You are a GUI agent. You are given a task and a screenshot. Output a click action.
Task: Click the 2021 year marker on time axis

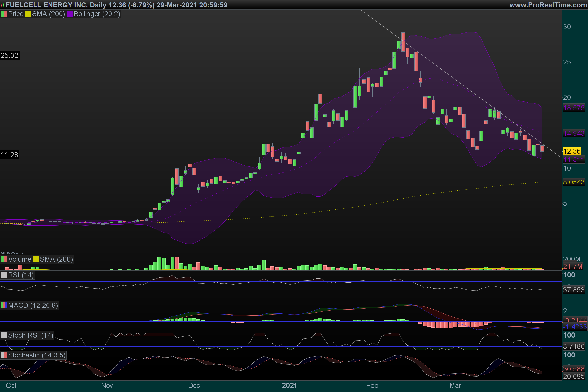(290, 385)
